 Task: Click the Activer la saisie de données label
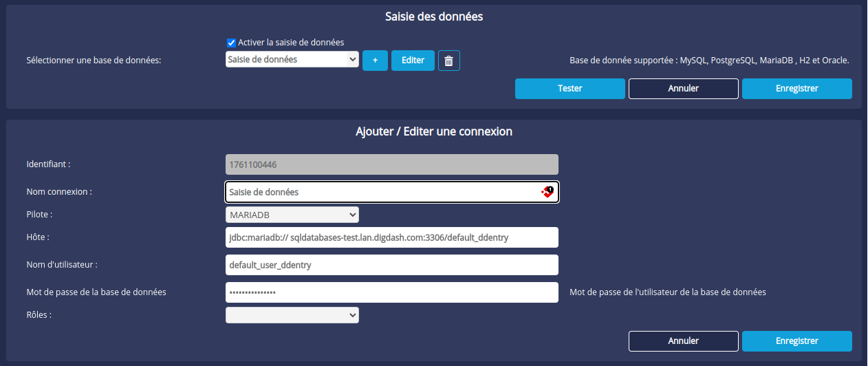click(x=290, y=43)
